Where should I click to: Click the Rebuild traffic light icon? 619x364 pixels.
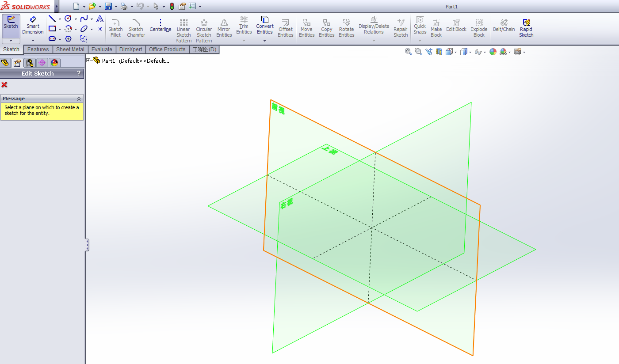point(172,6)
